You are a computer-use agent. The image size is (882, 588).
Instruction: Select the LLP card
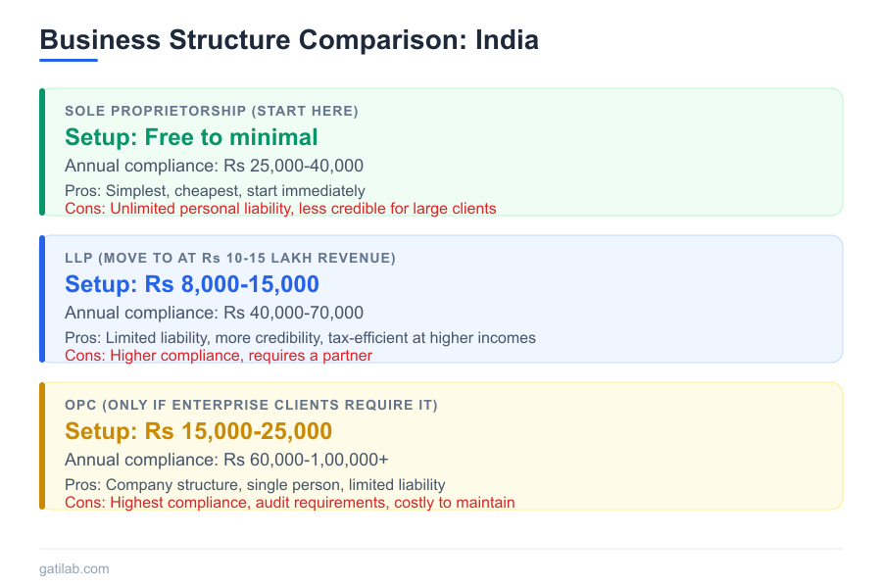click(441, 297)
